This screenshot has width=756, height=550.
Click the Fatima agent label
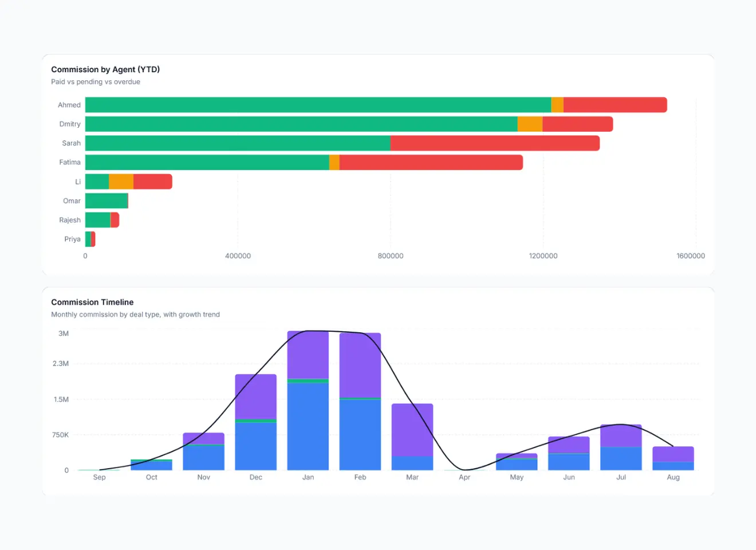[x=70, y=162]
